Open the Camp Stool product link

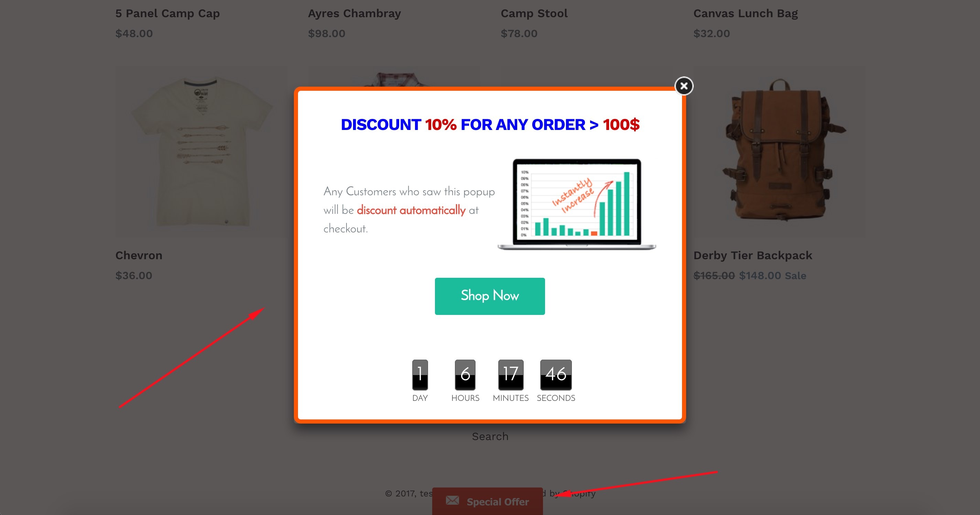(534, 14)
